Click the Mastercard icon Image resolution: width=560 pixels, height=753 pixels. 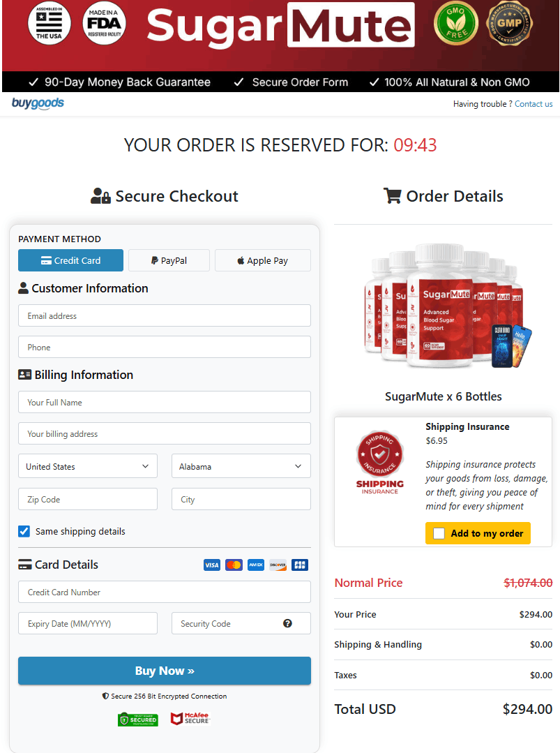click(x=234, y=565)
